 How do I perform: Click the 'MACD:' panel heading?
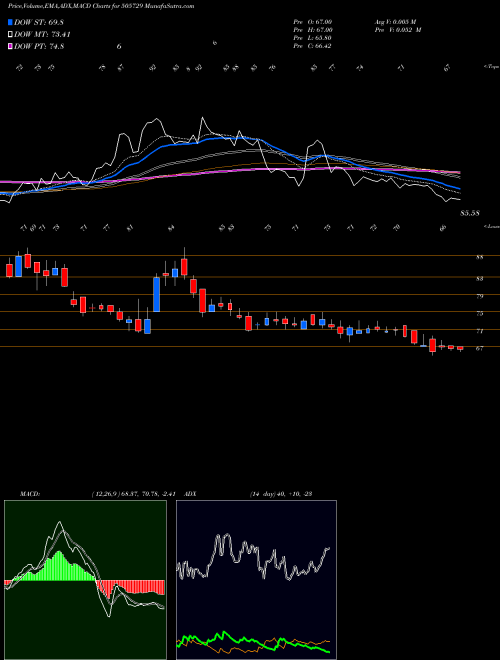(x=30, y=494)
